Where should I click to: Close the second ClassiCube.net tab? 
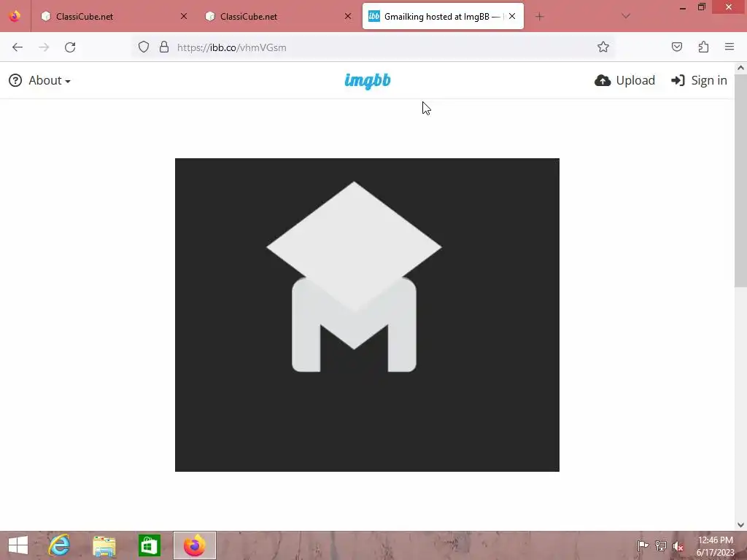(x=348, y=16)
